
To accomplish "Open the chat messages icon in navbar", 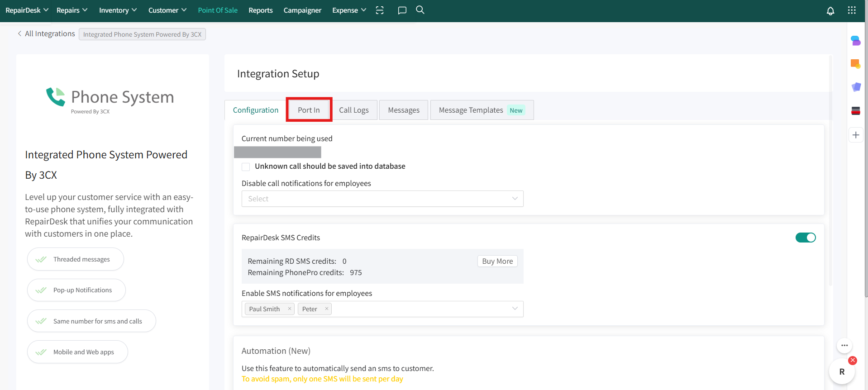I will [x=402, y=10].
